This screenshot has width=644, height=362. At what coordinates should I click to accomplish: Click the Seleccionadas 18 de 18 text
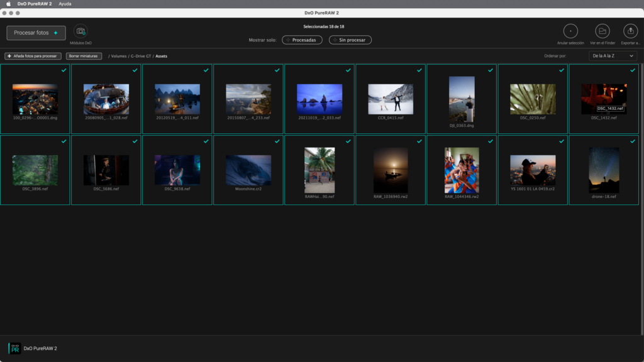pos(324,26)
